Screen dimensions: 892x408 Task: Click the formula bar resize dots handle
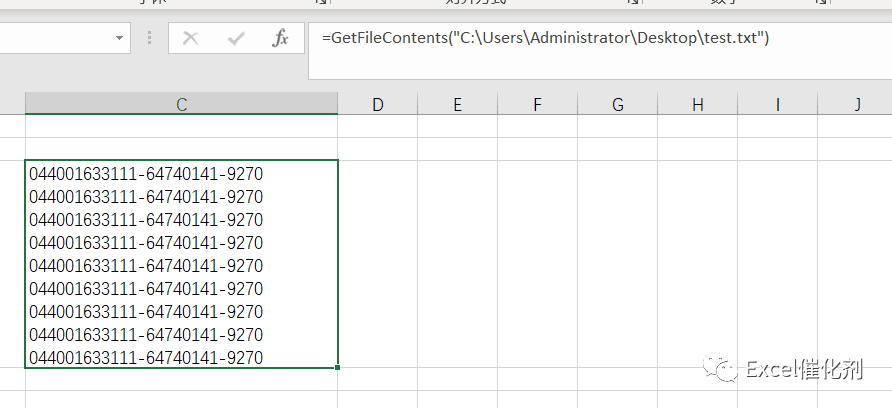point(150,38)
